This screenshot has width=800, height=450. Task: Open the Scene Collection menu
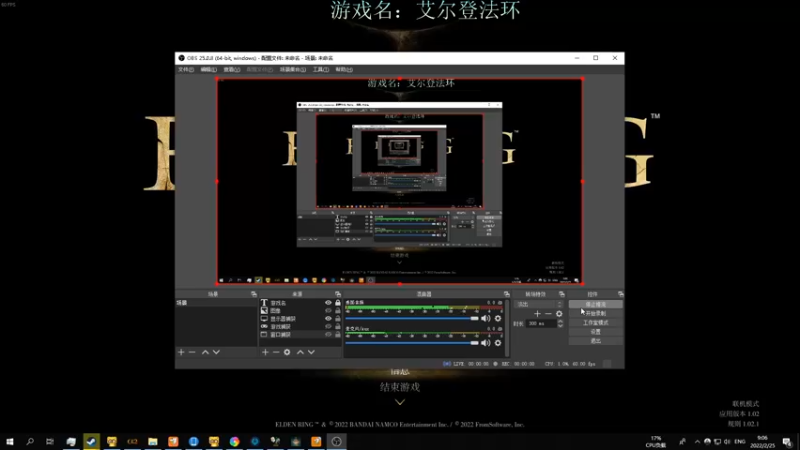tap(293, 69)
